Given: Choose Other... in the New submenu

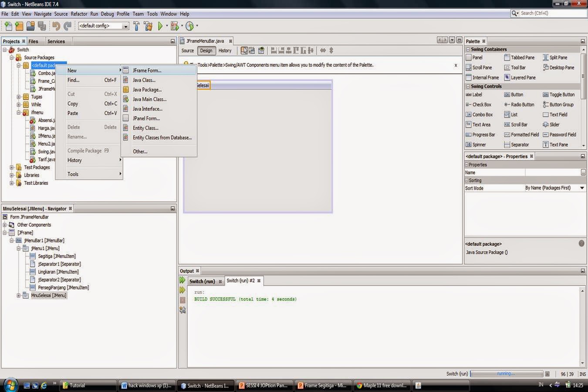Looking at the screenshot, I should pos(159,151).
